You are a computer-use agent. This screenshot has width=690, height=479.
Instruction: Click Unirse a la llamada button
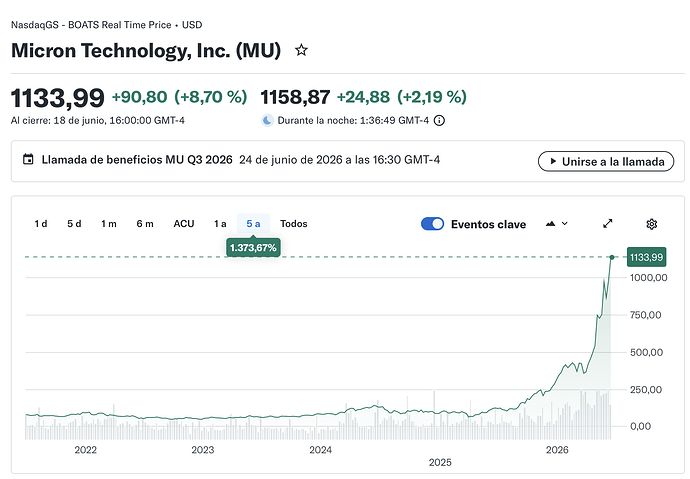click(606, 161)
